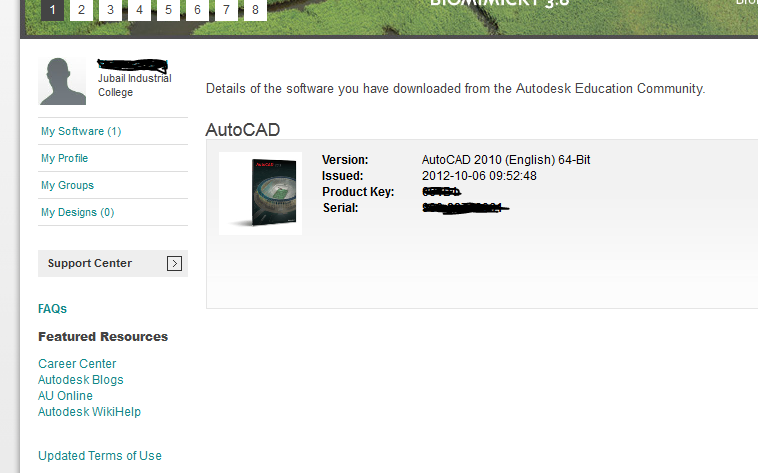Go to banner slide 4
This screenshot has width=758, height=473.
(139, 10)
